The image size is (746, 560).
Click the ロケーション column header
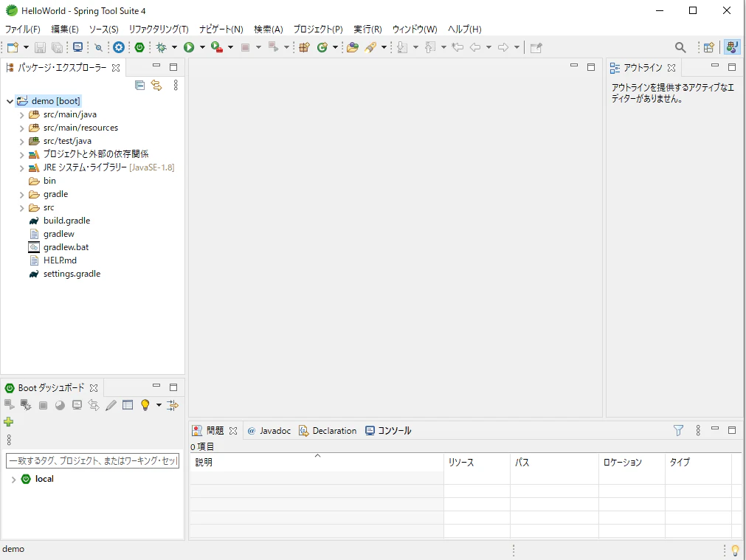(x=632, y=462)
